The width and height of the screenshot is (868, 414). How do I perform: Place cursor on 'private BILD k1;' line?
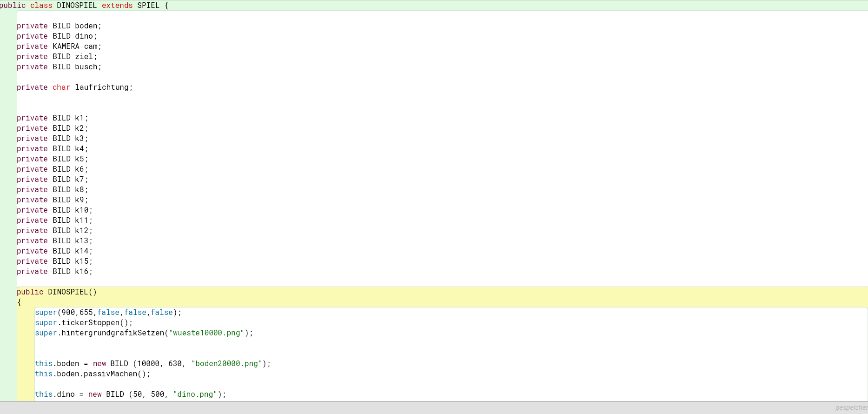52,118
